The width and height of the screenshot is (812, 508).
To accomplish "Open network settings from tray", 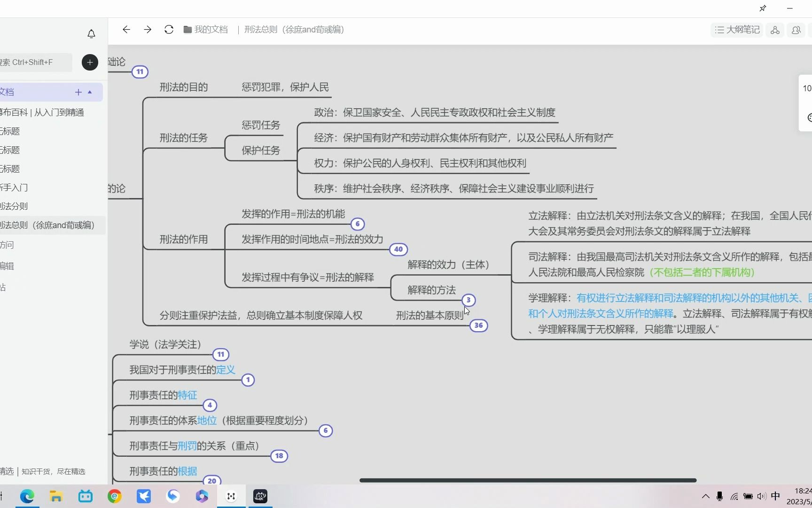I will (x=734, y=496).
